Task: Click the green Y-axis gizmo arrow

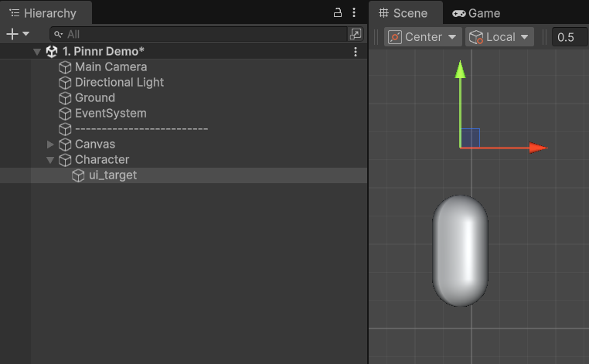Action: (460, 71)
